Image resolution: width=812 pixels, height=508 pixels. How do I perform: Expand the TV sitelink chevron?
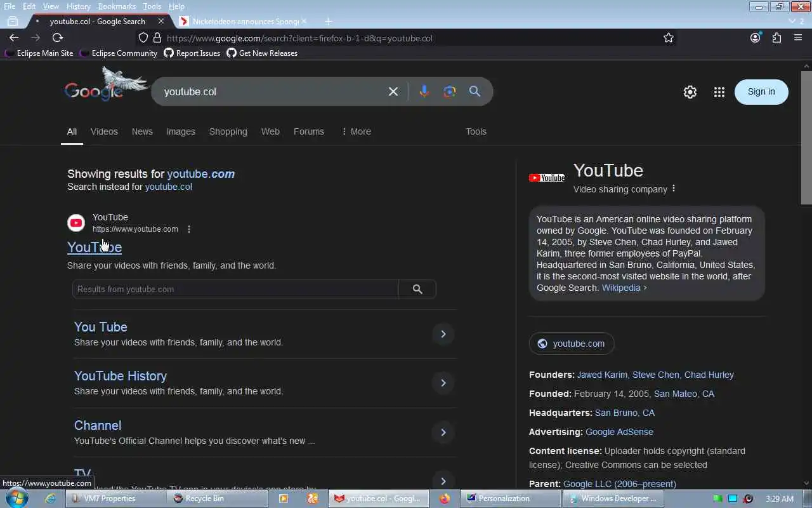tap(443, 481)
